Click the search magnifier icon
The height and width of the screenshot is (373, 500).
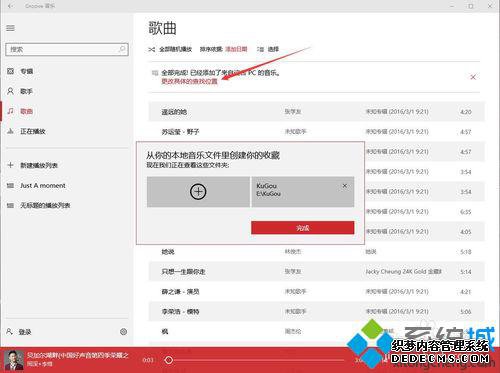pyautogui.click(x=122, y=49)
